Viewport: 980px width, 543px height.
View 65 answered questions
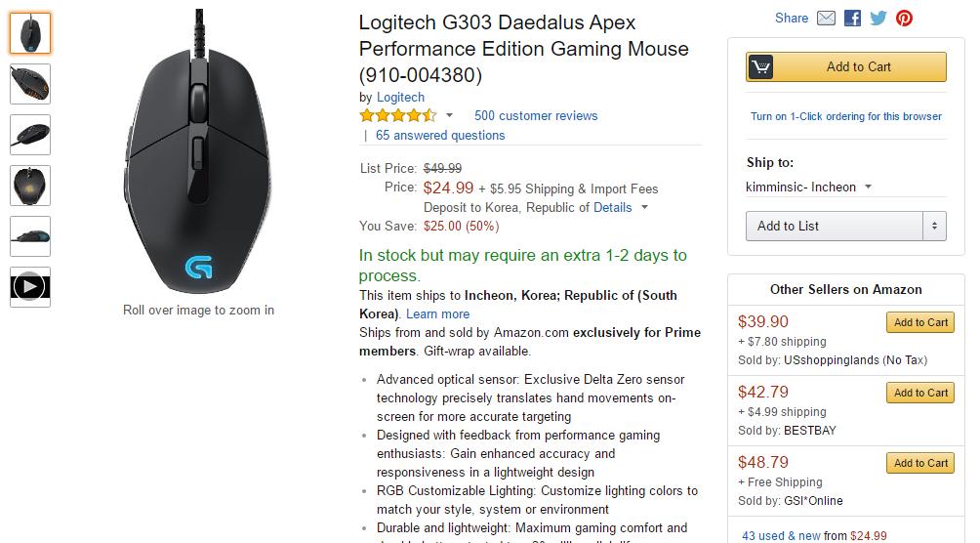(x=440, y=135)
